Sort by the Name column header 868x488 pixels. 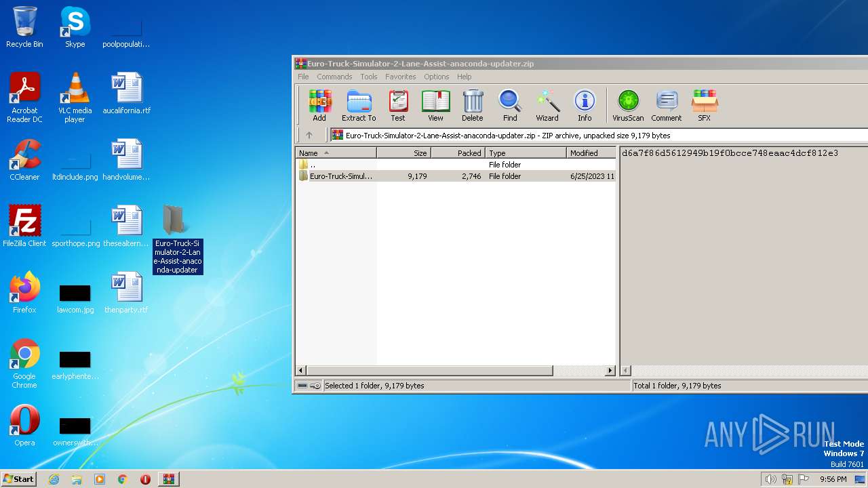[x=336, y=153]
